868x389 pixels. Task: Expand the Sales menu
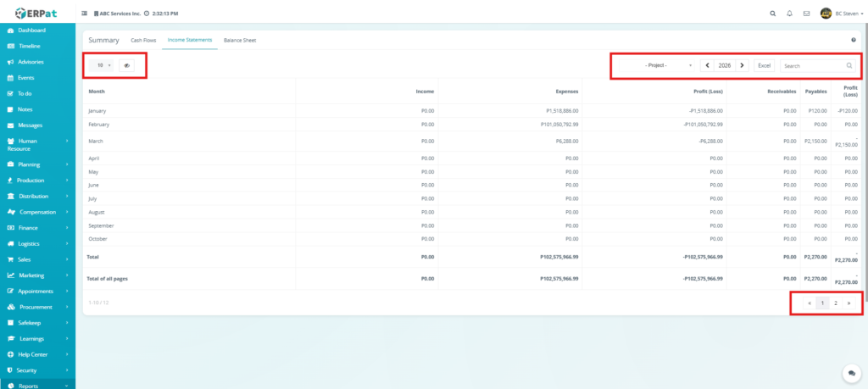pos(37,259)
